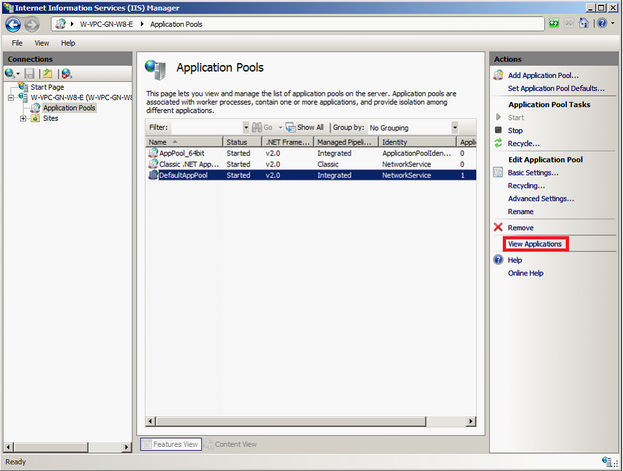Sort by the Name column header
The width and height of the screenshot is (623, 471).
coord(184,142)
